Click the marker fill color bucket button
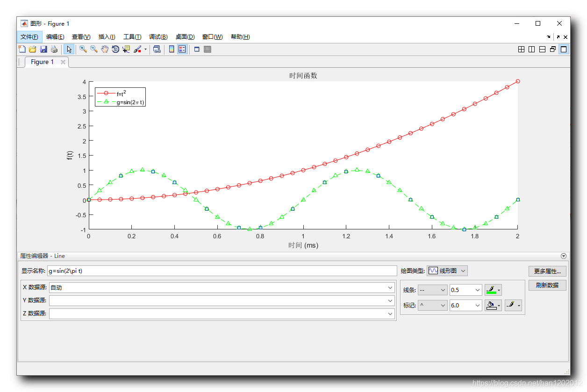The width and height of the screenshot is (587, 392). pyautogui.click(x=493, y=306)
